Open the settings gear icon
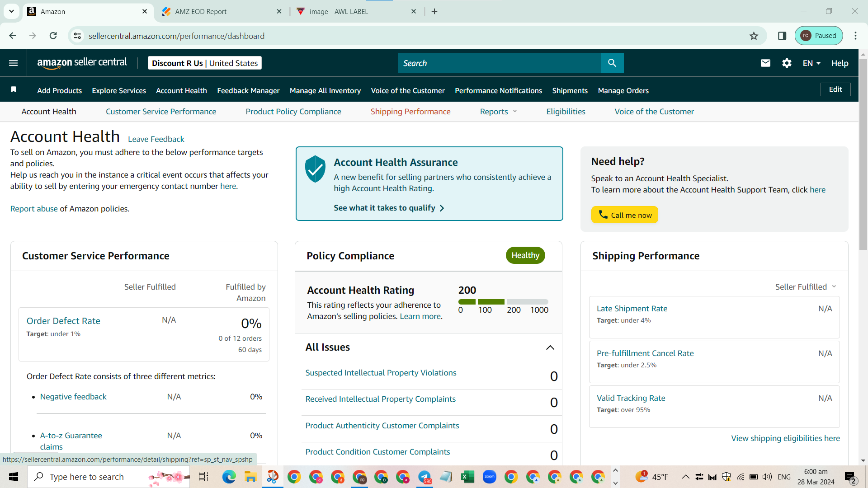This screenshot has height=488, width=868. click(787, 63)
